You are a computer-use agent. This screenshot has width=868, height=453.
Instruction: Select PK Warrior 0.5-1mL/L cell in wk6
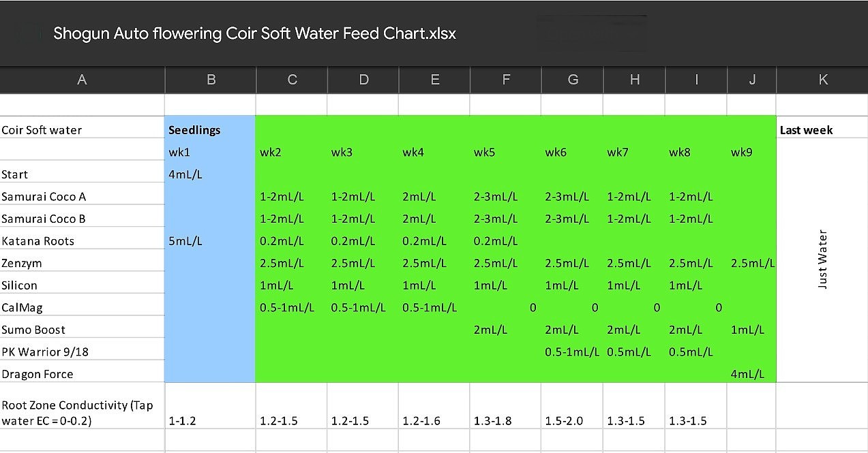pyautogui.click(x=571, y=352)
